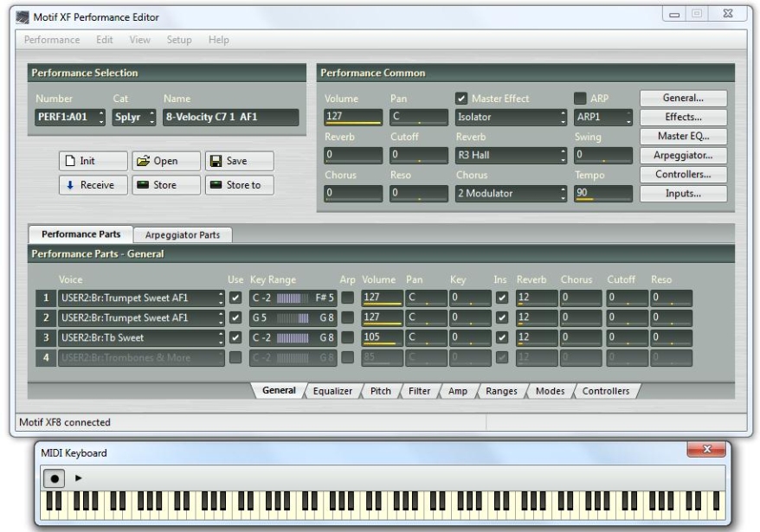Viewport: 760px width, 532px height.
Task: Click the record button in MIDI Keyboard
Action: point(55,478)
